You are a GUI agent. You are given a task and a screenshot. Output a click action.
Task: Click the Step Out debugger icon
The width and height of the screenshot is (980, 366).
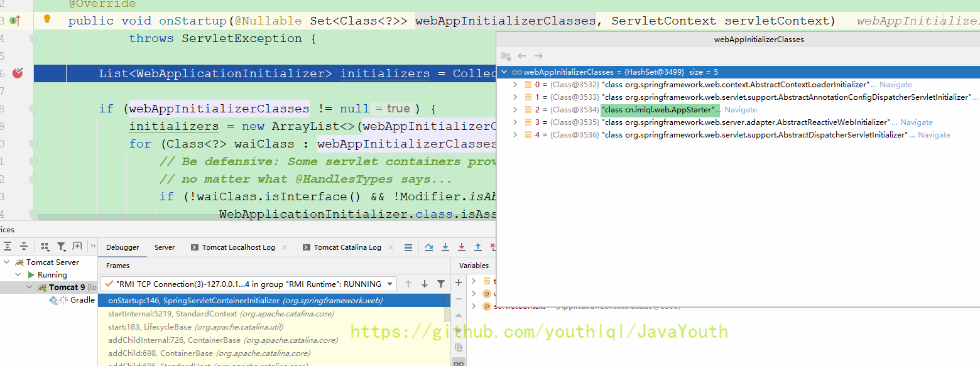(478, 247)
